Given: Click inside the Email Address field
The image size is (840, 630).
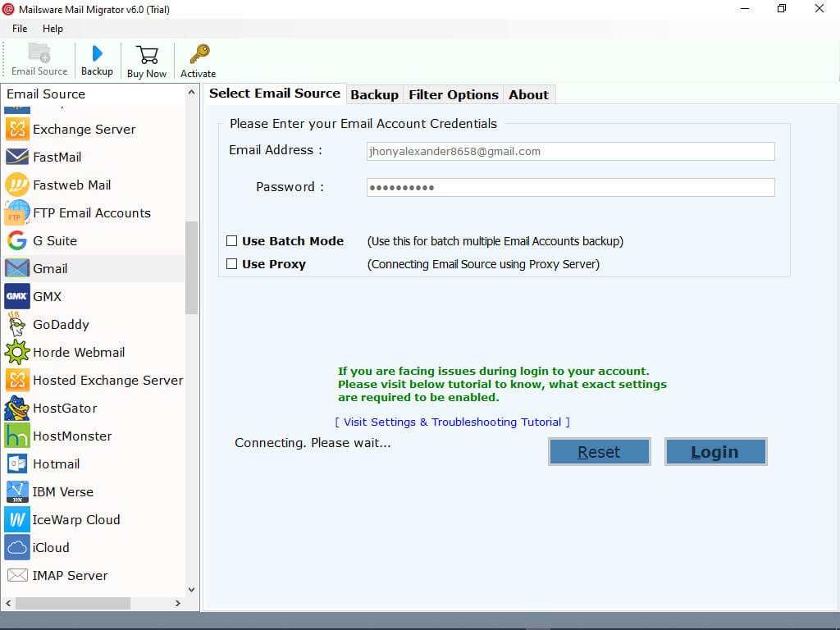Looking at the screenshot, I should (569, 151).
